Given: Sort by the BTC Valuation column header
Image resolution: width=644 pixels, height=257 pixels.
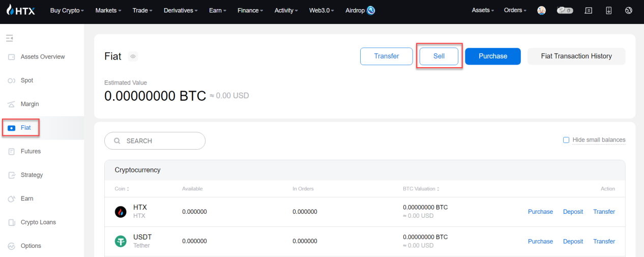Looking at the screenshot, I should point(420,189).
